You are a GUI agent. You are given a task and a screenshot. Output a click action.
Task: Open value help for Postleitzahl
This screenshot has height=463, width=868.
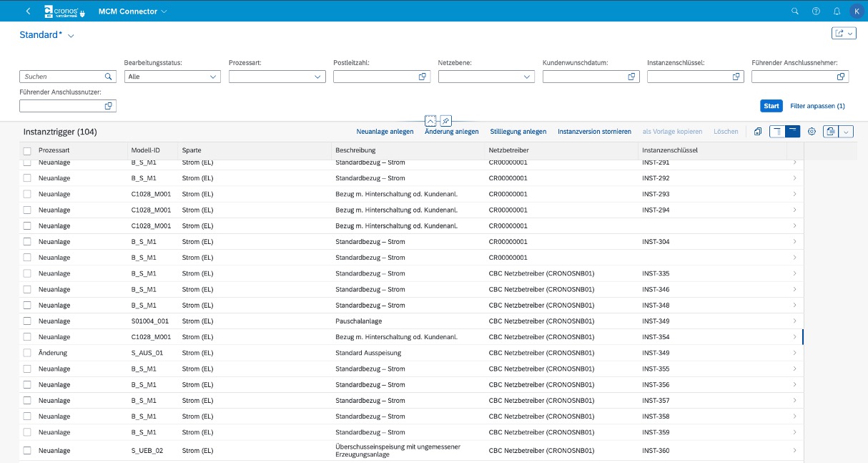pos(422,77)
